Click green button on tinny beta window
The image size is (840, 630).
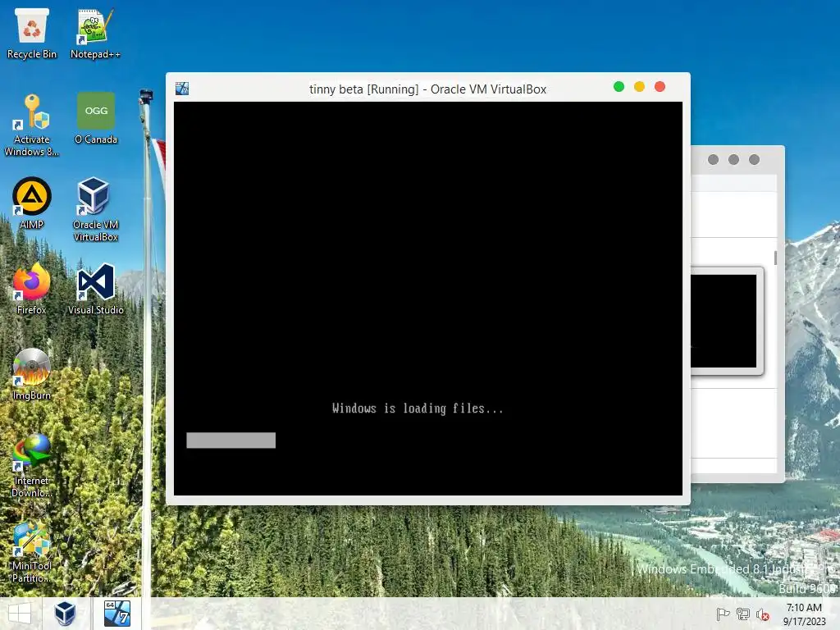619,87
